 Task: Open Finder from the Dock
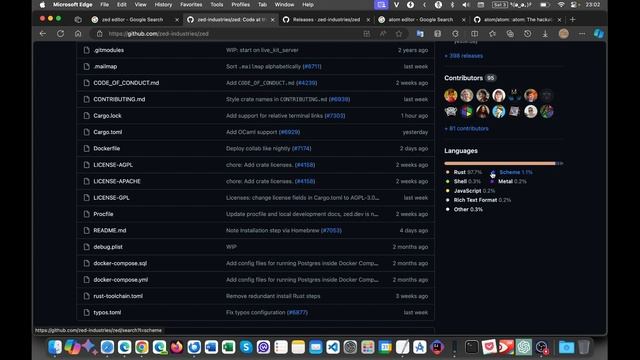[55, 347]
